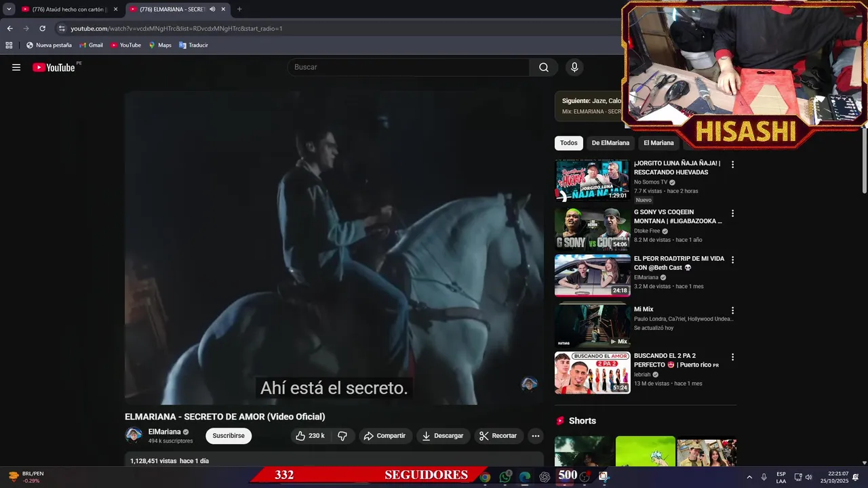Image resolution: width=868 pixels, height=488 pixels.
Task: Click the video title ELMARIANA - SECRETO DE AMOR
Action: coord(225,417)
